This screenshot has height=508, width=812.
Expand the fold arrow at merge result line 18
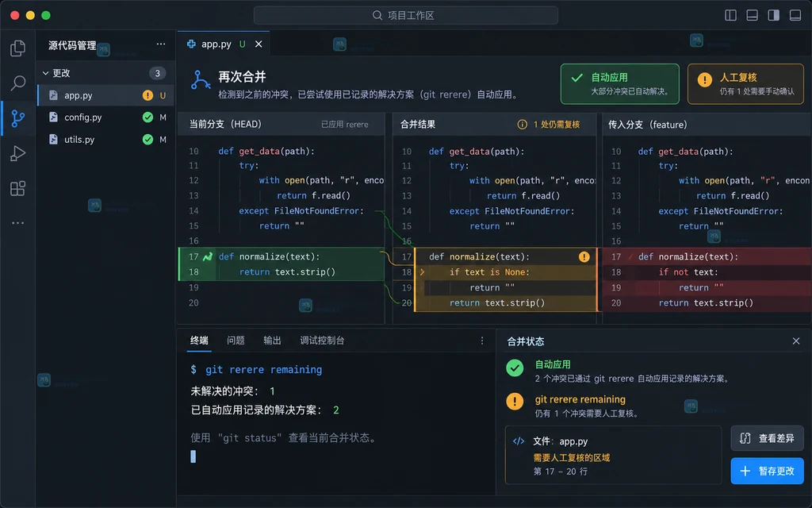click(422, 272)
